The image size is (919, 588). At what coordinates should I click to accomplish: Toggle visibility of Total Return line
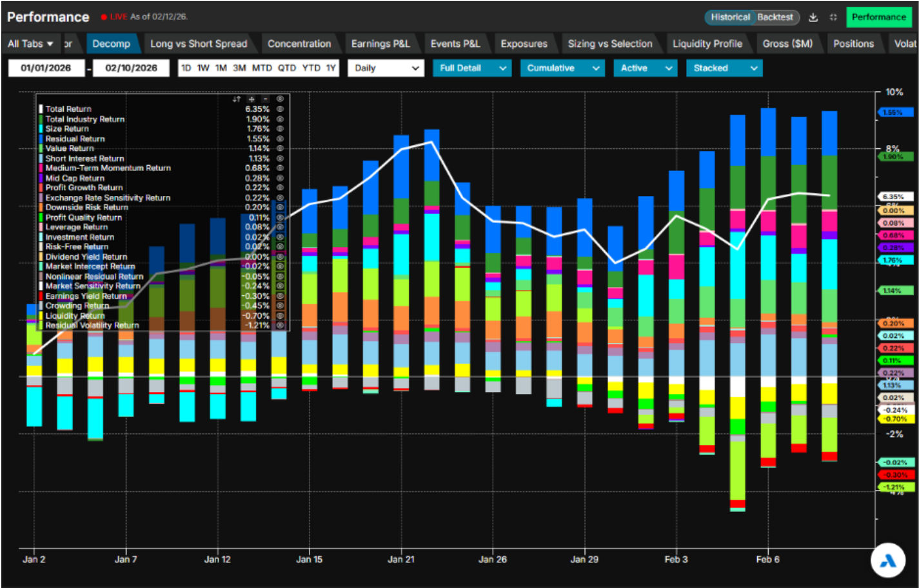[x=280, y=109]
